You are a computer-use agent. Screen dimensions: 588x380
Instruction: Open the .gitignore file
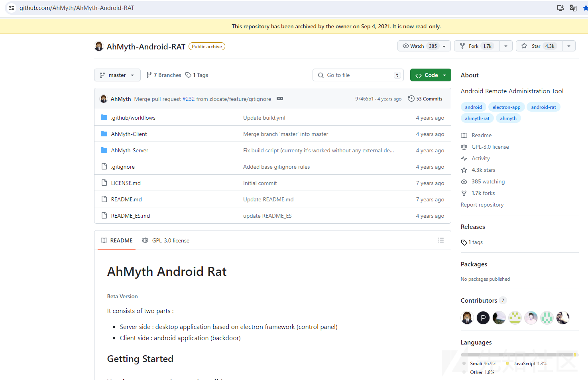click(123, 167)
